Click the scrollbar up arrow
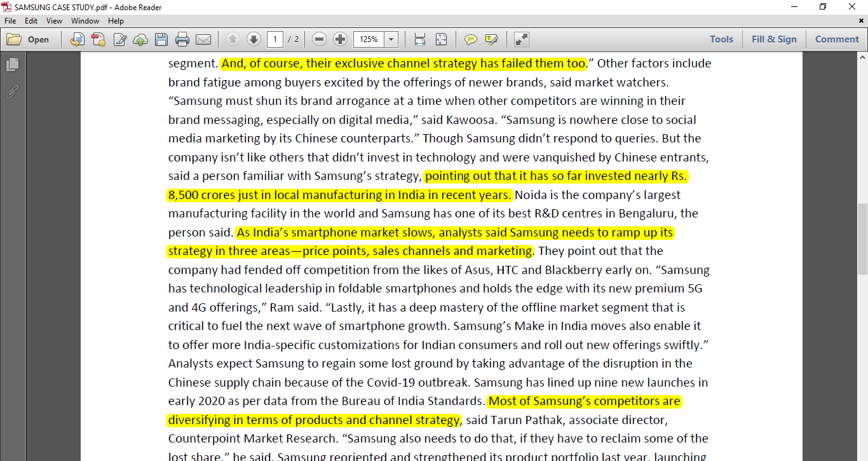Screen dimensions: 868x461 pyautogui.click(x=862, y=57)
